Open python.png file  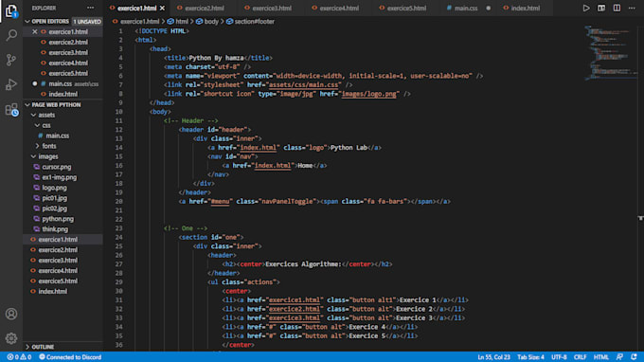pyautogui.click(x=58, y=219)
